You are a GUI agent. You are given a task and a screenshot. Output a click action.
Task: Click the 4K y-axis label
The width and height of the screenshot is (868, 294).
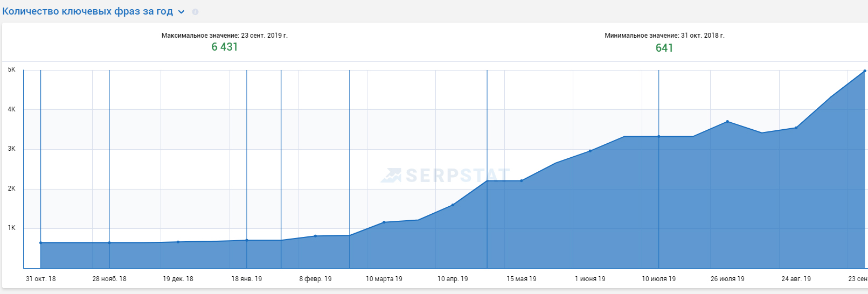coord(12,109)
